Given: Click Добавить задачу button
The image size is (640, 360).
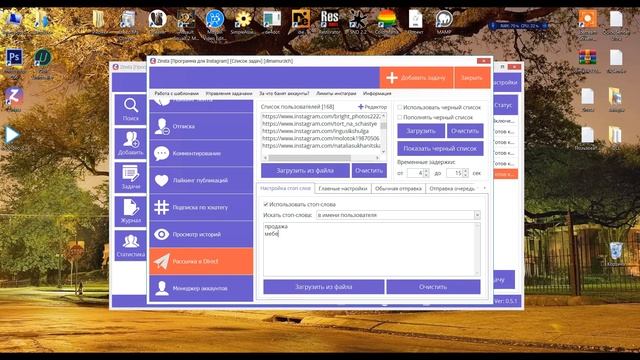Looking at the screenshot, I should pyautogui.click(x=416, y=78).
